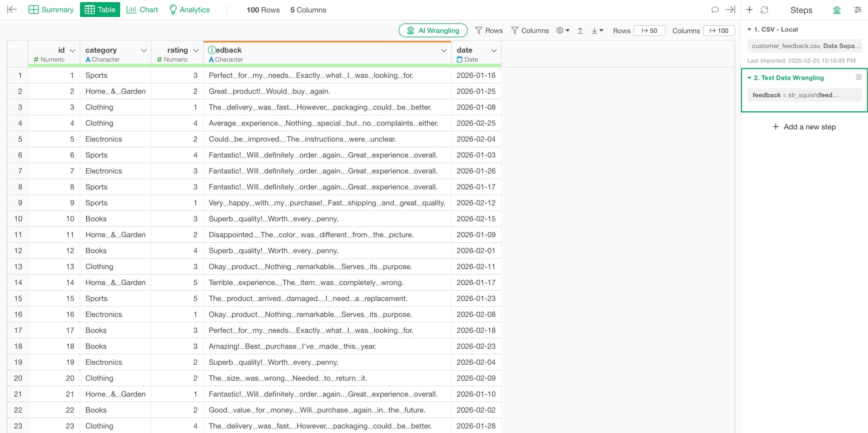The height and width of the screenshot is (433, 868).
Task: Collapse the left sidebar panel
Action: click(12, 9)
